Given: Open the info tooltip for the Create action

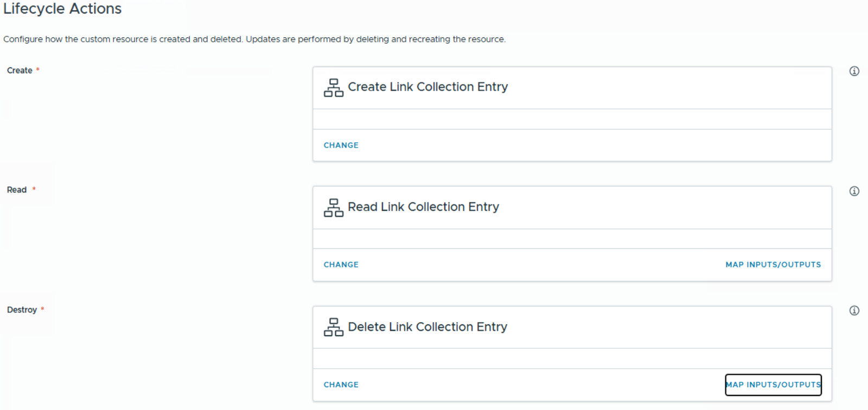Looking at the screenshot, I should click(854, 71).
